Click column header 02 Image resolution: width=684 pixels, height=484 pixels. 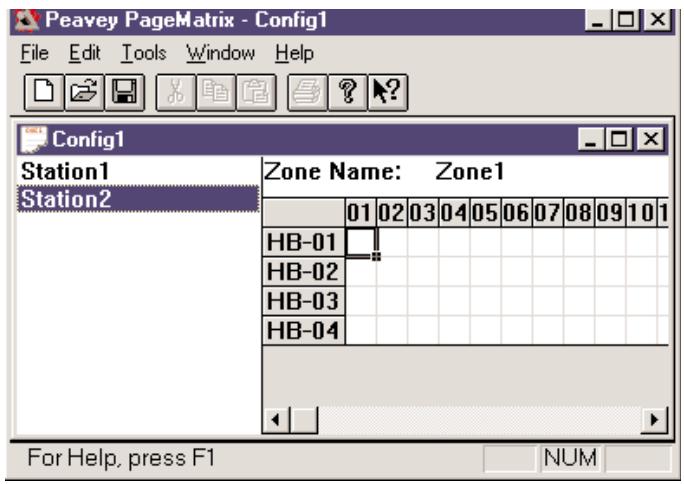(x=392, y=213)
